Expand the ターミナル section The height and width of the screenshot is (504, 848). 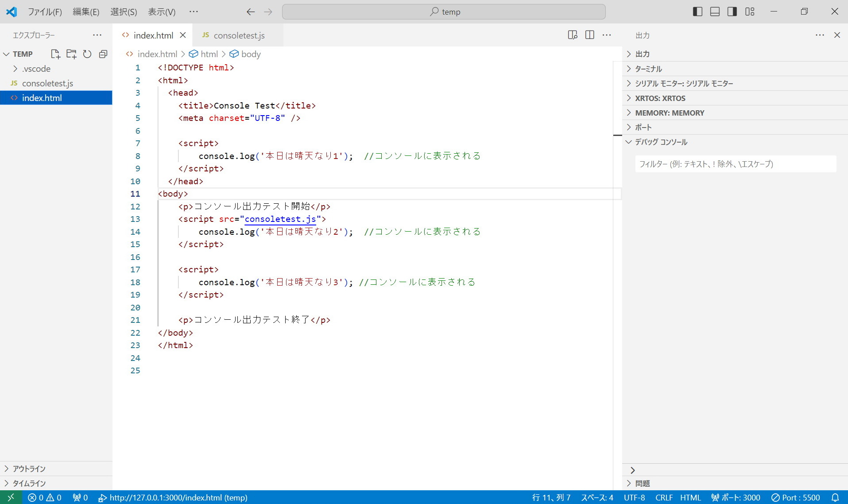point(735,69)
